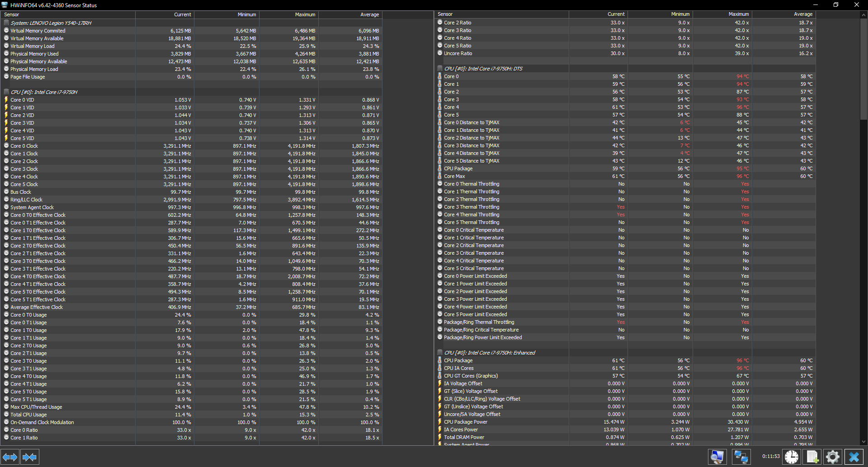Close sensors with the blue X icon
This screenshot has height=467, width=868.
click(x=854, y=457)
